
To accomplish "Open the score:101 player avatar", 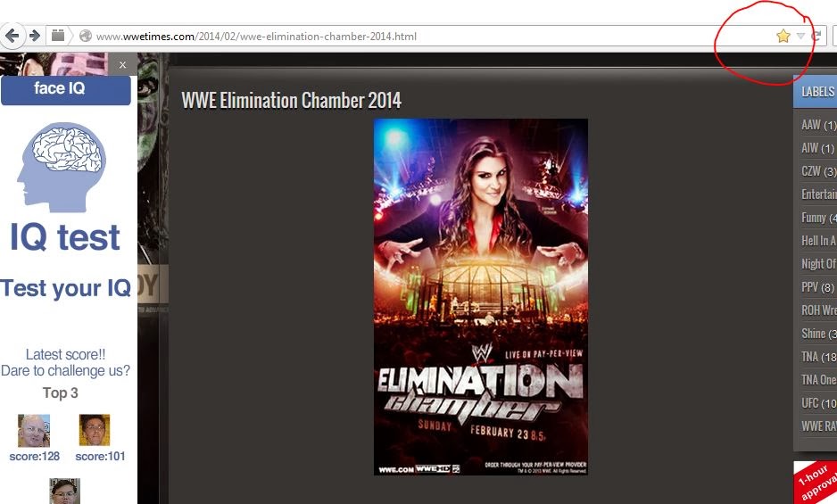I will pyautogui.click(x=95, y=430).
